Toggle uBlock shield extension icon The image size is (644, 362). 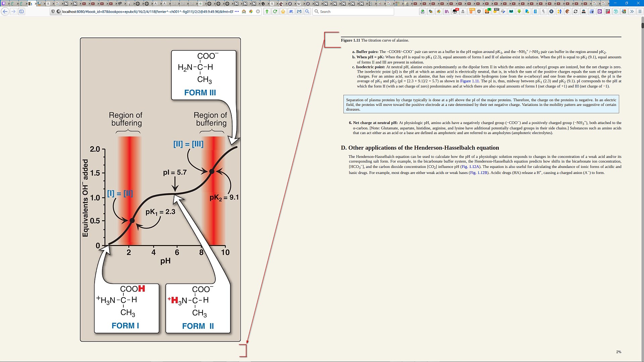tap(479, 11)
